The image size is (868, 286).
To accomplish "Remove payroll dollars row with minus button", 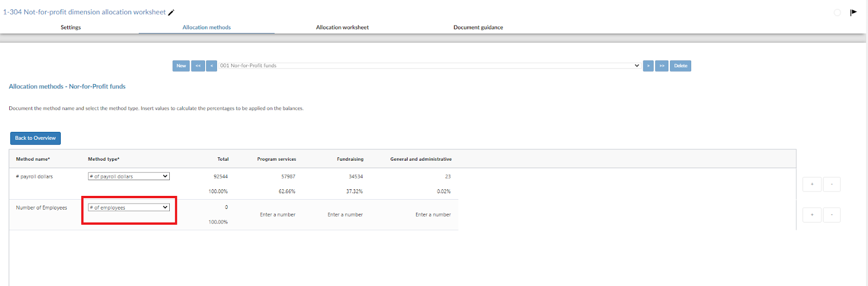I will tap(832, 184).
